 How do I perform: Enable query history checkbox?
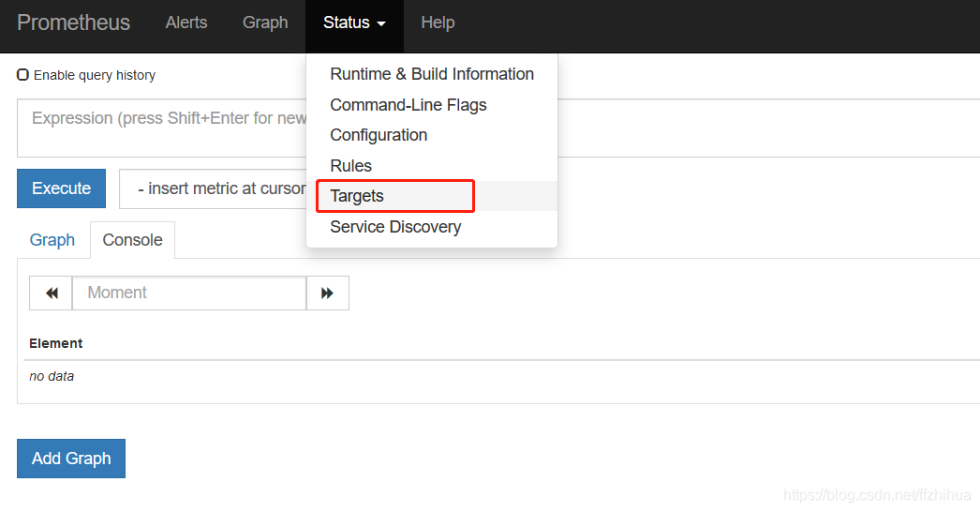tap(23, 75)
